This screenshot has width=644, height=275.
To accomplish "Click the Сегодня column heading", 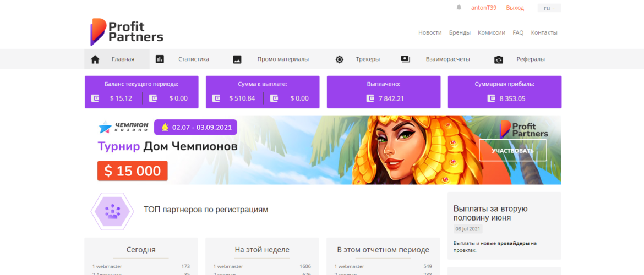I will [141, 250].
